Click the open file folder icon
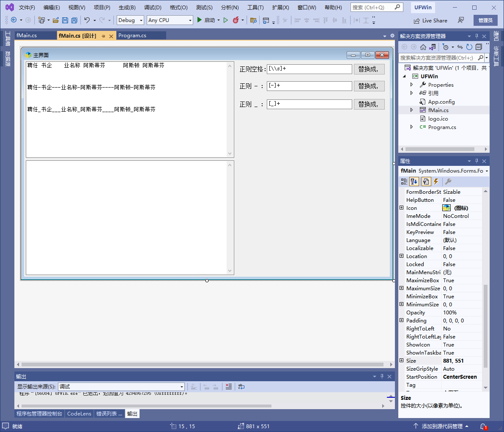The image size is (504, 432). click(56, 20)
